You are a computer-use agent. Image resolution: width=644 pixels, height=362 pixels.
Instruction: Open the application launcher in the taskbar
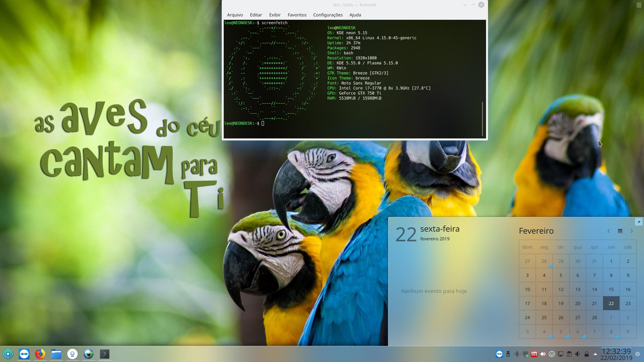pos(8,354)
